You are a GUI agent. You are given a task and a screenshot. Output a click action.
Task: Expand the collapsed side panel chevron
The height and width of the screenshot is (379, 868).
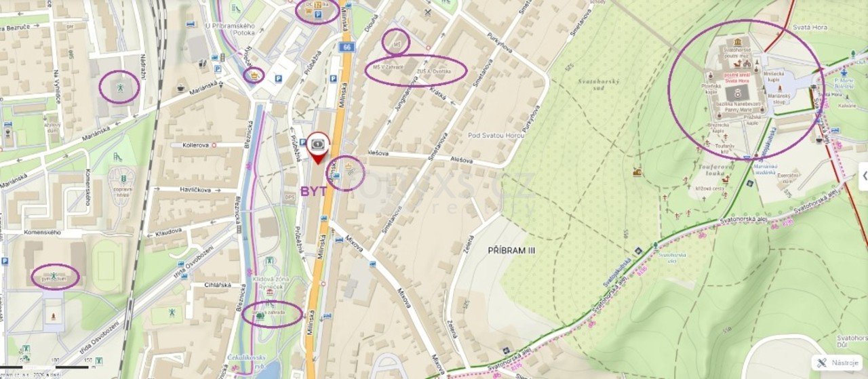tap(863, 176)
